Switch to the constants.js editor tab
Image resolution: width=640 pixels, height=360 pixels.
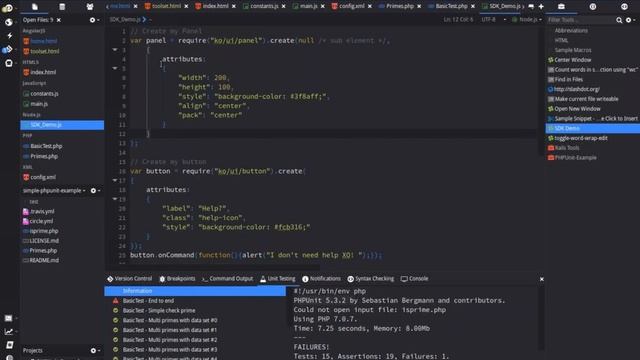tap(260, 7)
